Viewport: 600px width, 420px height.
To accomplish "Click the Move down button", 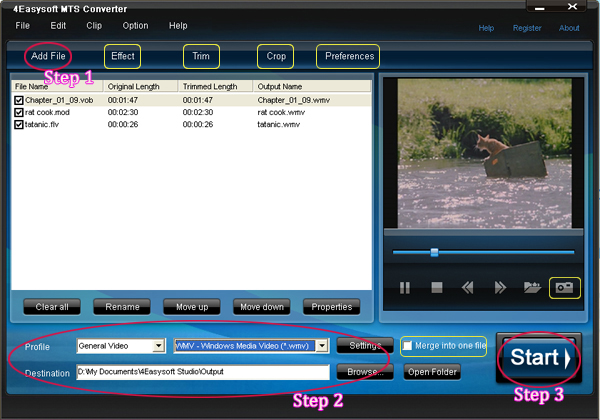I will pyautogui.click(x=262, y=307).
